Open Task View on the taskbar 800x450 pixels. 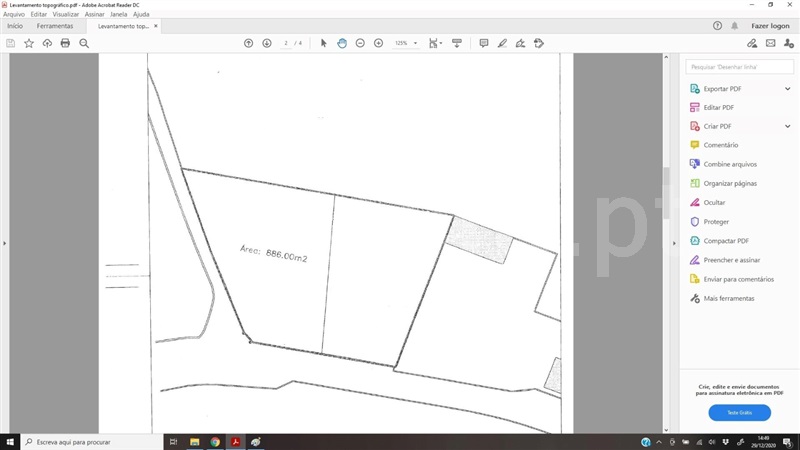[173, 442]
